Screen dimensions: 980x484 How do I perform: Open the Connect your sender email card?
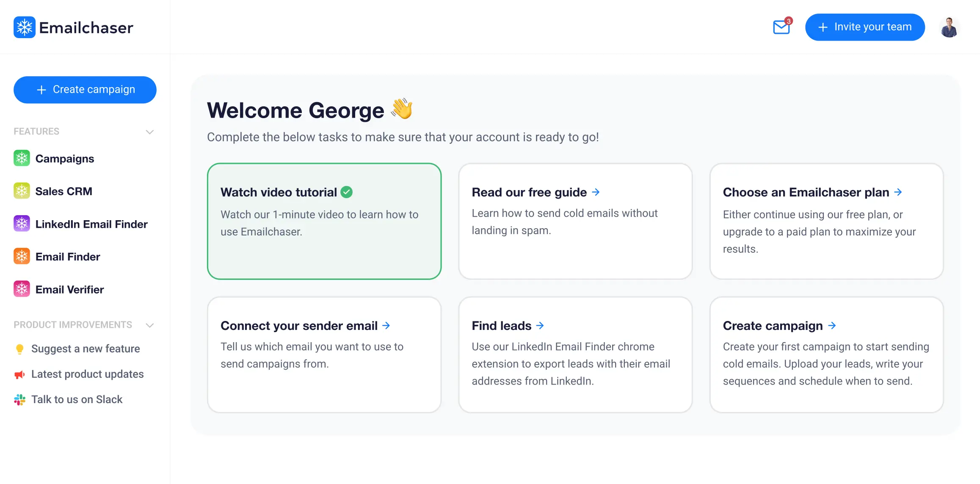click(324, 354)
